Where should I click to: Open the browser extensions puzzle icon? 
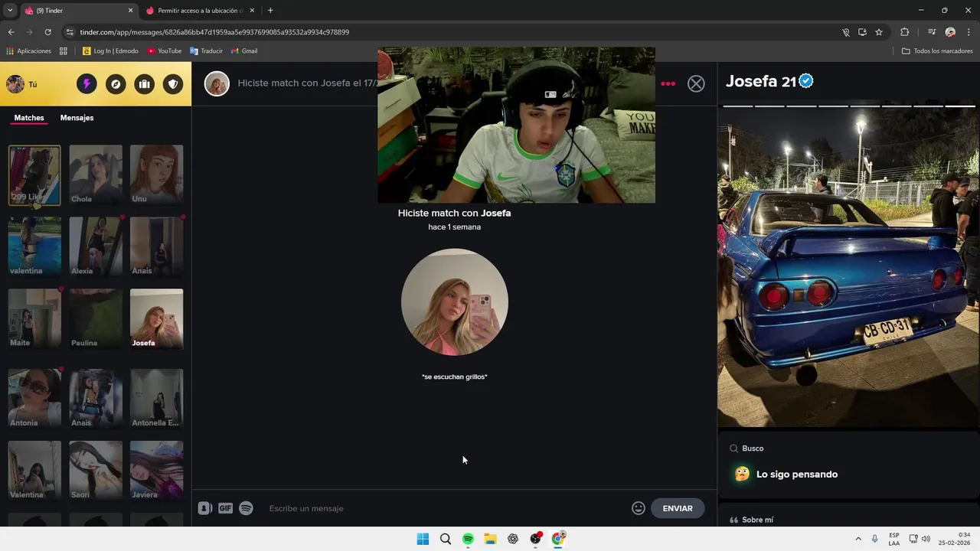(905, 32)
